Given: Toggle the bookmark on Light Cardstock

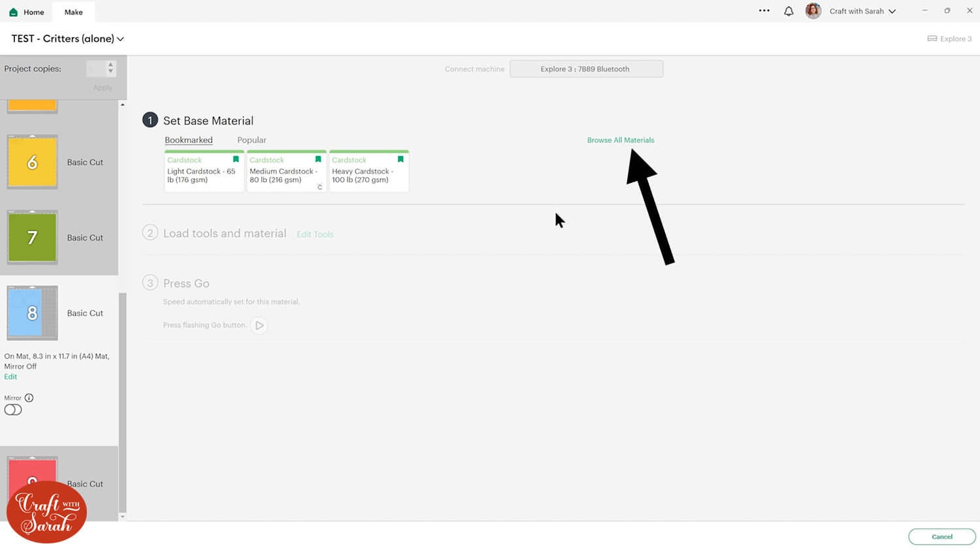Looking at the screenshot, I should coord(236,159).
